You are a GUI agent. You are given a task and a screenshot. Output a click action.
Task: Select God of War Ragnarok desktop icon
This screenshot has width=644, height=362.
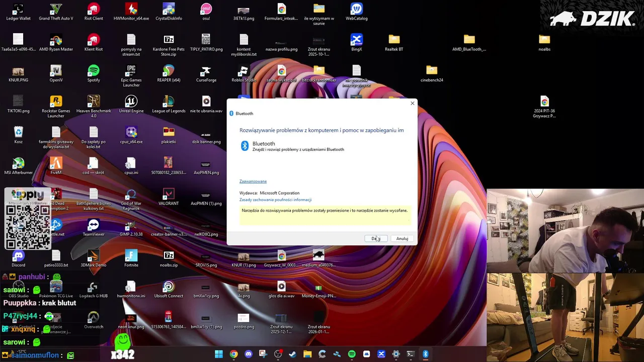coord(131,199)
